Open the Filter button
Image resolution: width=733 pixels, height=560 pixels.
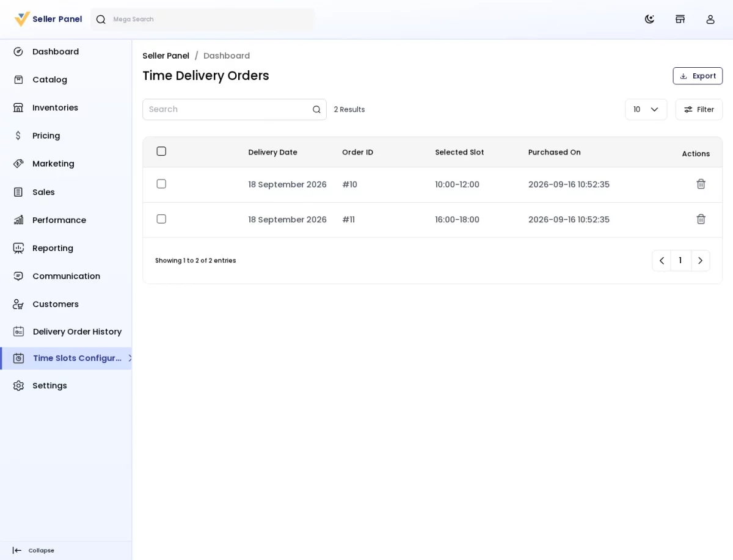click(x=699, y=109)
